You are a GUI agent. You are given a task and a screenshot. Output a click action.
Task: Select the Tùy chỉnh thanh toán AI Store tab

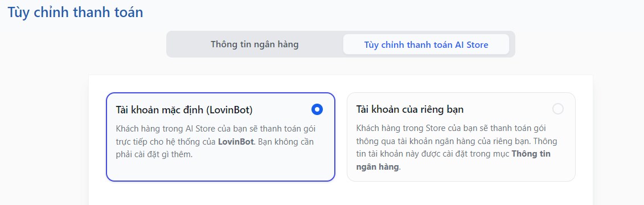426,44
